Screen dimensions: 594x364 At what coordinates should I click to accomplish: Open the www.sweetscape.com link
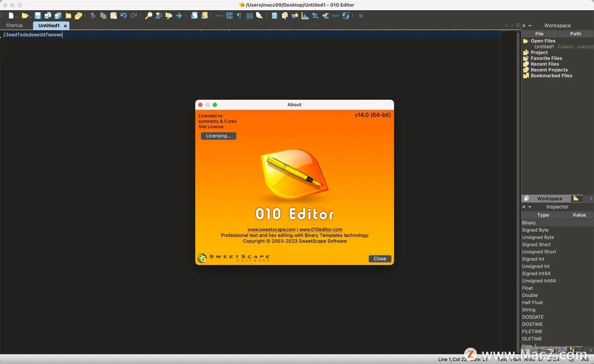click(x=271, y=230)
